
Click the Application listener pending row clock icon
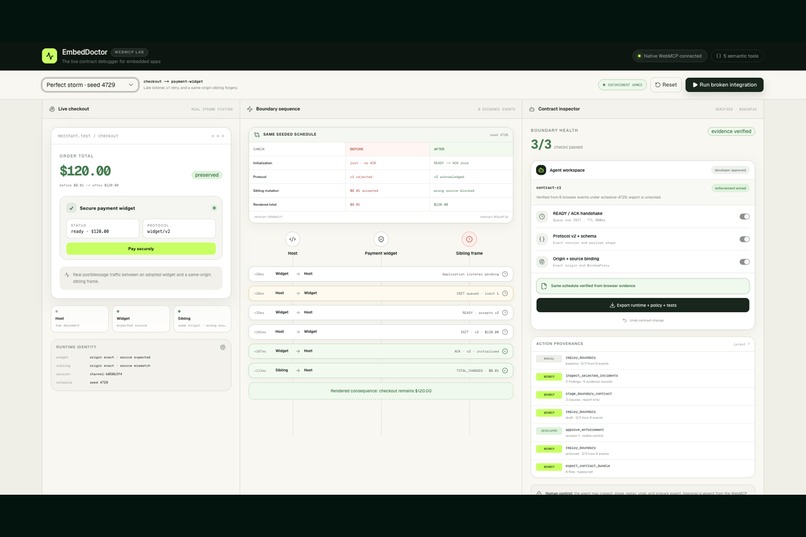point(505,274)
